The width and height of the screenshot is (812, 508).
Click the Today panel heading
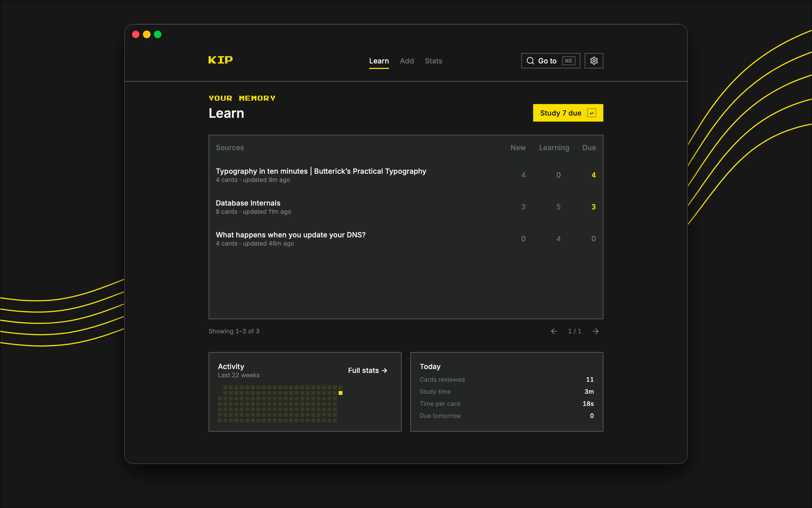pos(430,367)
